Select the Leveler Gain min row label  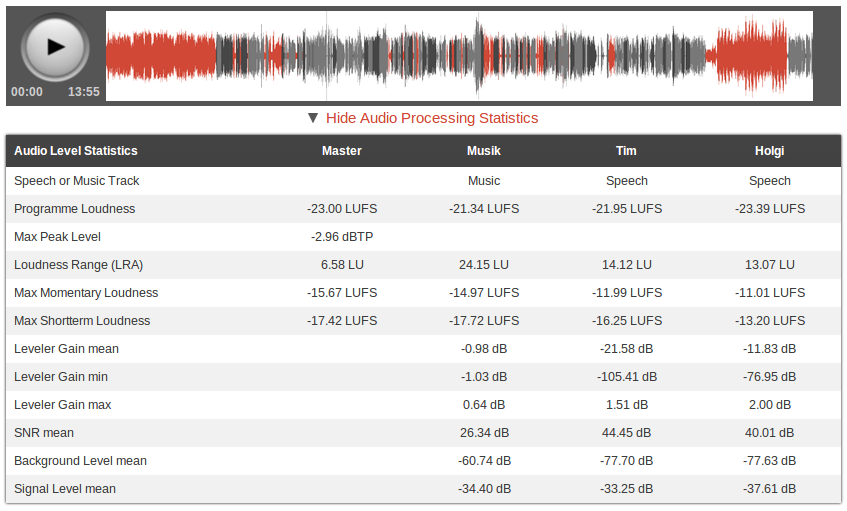click(x=60, y=377)
